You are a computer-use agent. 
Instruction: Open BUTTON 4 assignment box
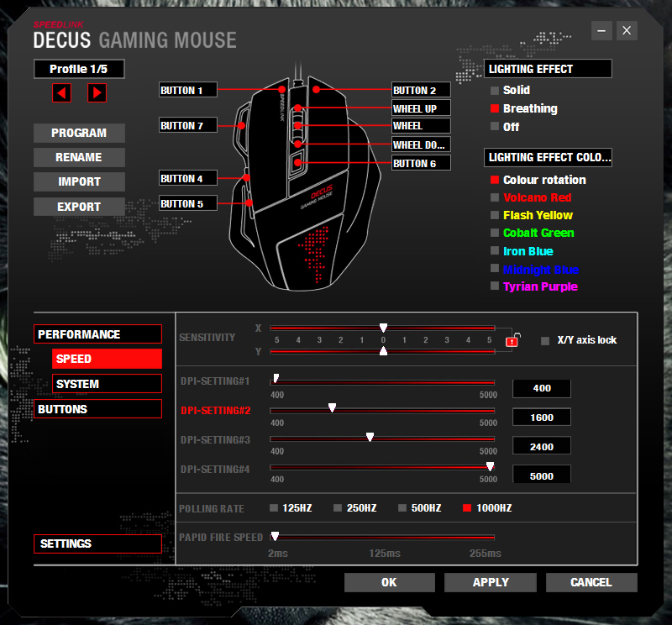(188, 178)
